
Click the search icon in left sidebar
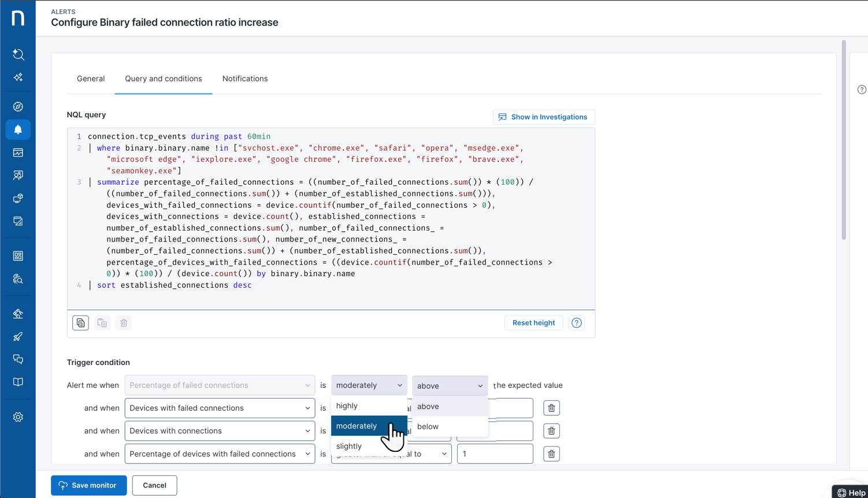pos(18,54)
